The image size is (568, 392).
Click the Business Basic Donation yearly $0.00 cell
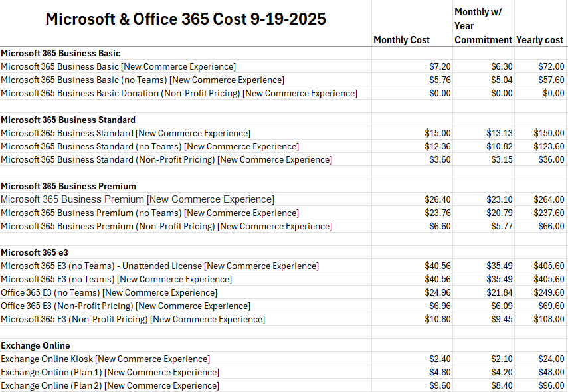(553, 93)
